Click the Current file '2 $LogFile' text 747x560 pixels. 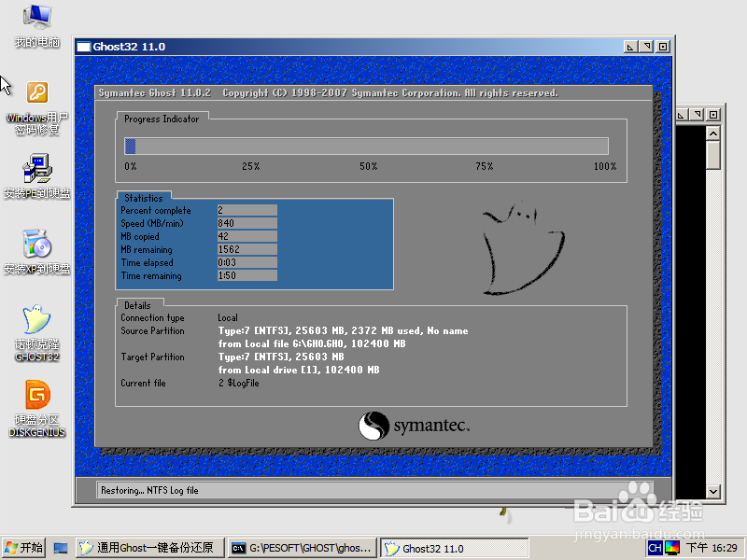239,383
